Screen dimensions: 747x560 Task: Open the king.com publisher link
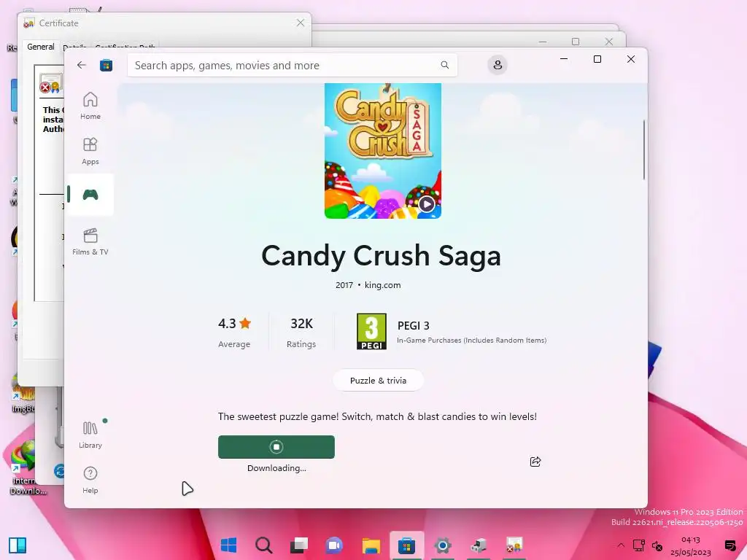382,285
